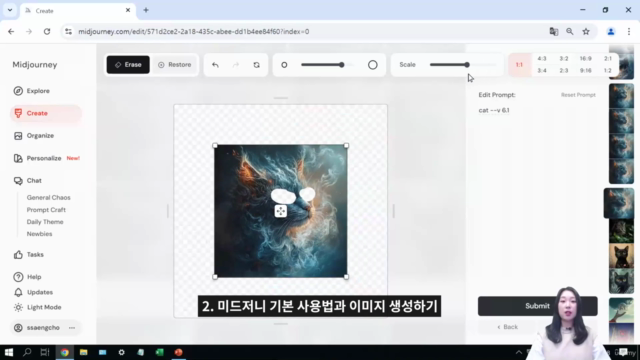Open the Chrome profile icon
The image size is (640, 360).
coord(611,31)
